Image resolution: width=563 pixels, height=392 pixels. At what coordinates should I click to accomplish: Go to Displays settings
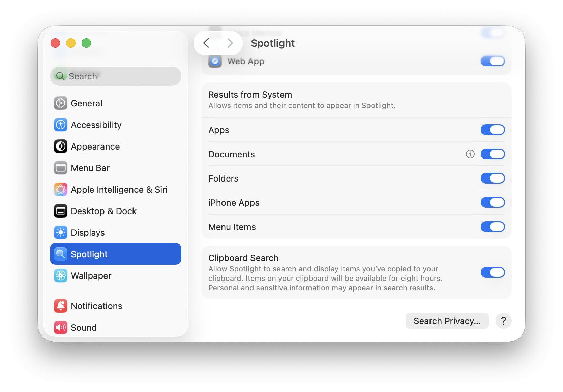(116, 233)
